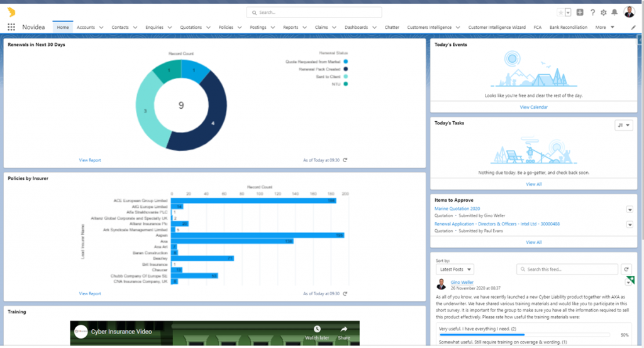
Task: Expand the Marine Quotation 2020 actions menu
Action: [x=630, y=210]
